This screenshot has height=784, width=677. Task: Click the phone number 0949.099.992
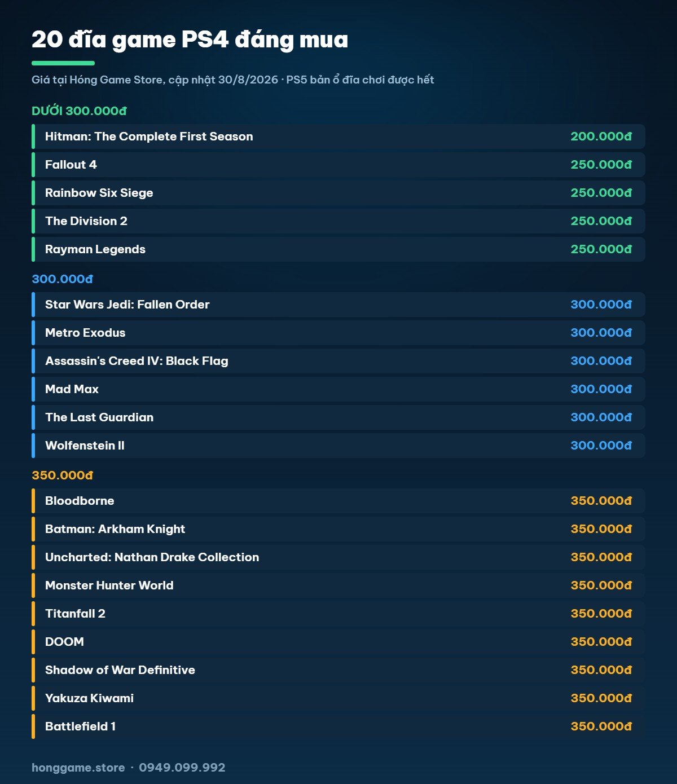click(182, 768)
